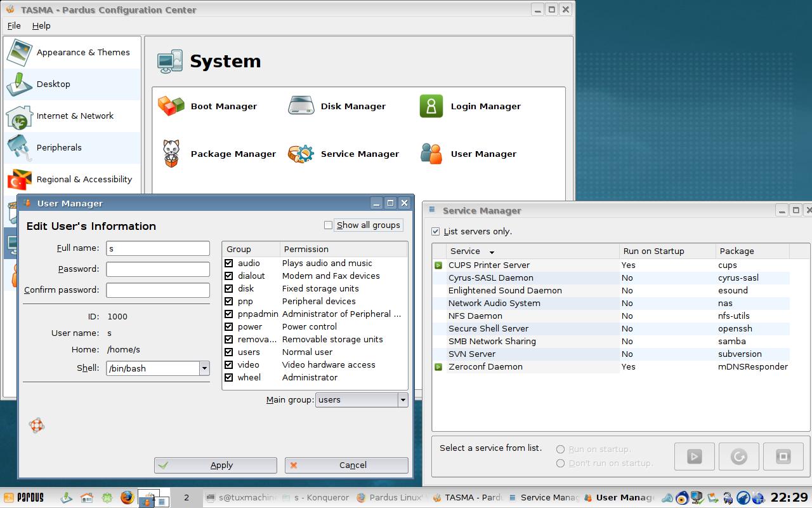Launch Firefox from the taskbar panel
The width and height of the screenshot is (812, 508).
coord(128,498)
